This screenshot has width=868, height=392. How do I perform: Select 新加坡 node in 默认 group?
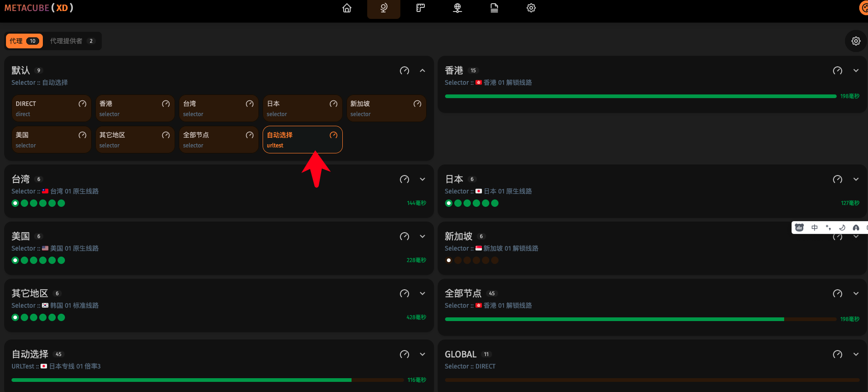(386, 108)
